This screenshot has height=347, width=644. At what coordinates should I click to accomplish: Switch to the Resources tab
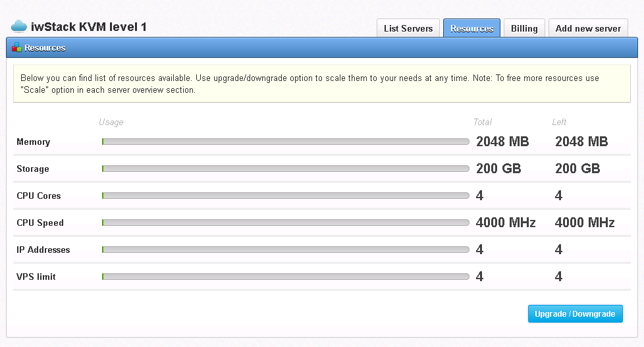click(x=471, y=28)
